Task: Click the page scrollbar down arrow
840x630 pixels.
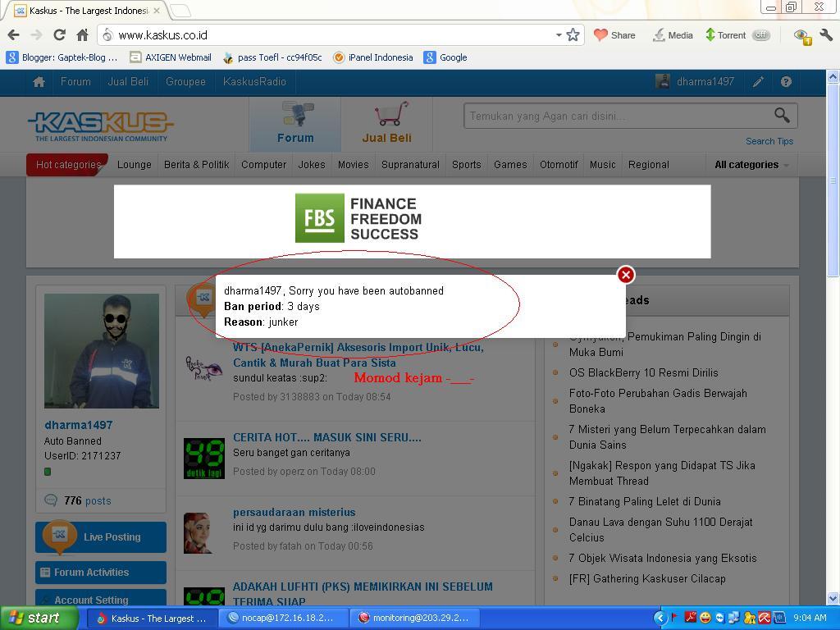Action: click(x=833, y=598)
